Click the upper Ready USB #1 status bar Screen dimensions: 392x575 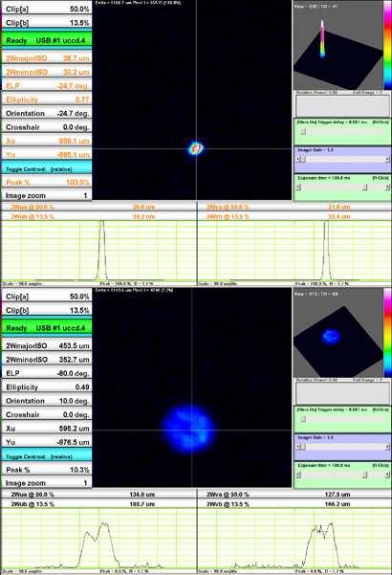point(47,40)
